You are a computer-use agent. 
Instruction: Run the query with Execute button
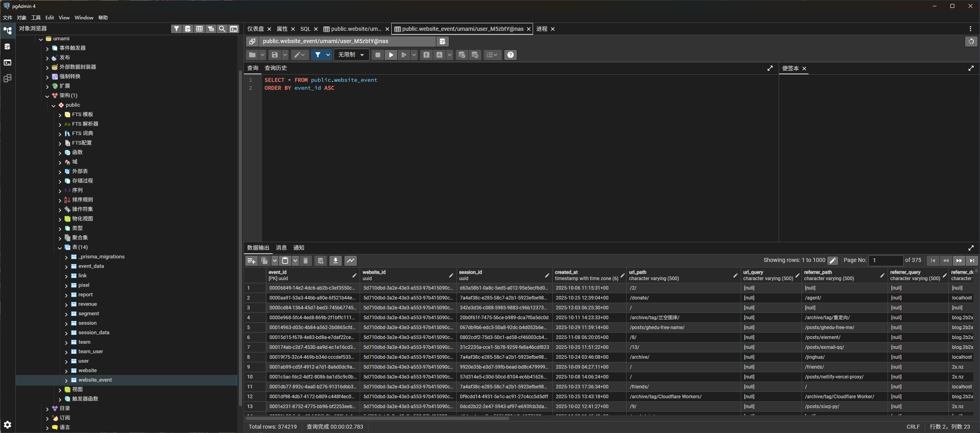pyautogui.click(x=391, y=55)
